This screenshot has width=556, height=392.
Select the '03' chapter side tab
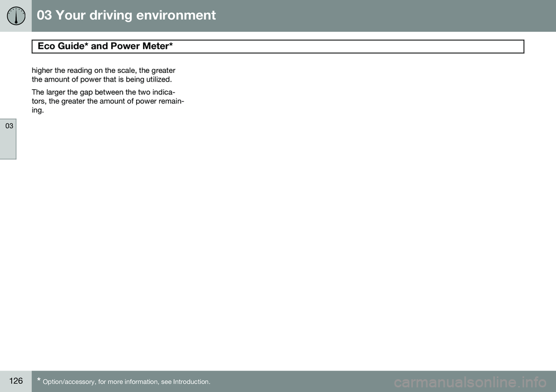tap(8, 138)
